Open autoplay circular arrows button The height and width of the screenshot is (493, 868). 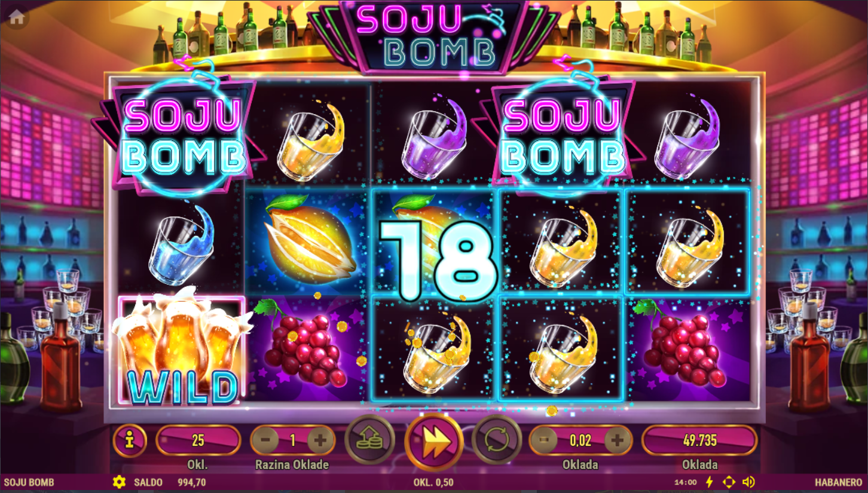(497, 440)
